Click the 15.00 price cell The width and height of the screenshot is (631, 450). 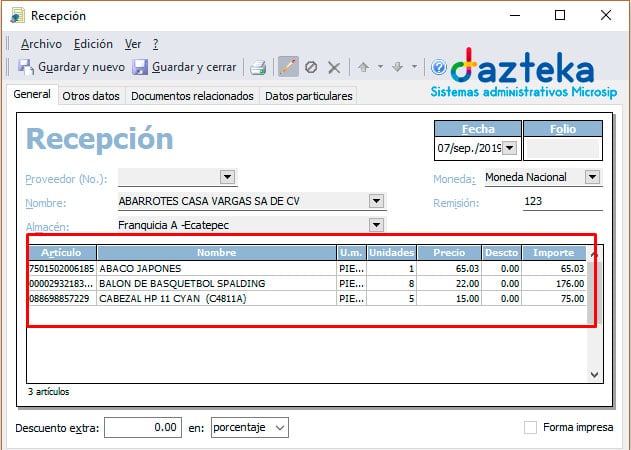coord(449,299)
